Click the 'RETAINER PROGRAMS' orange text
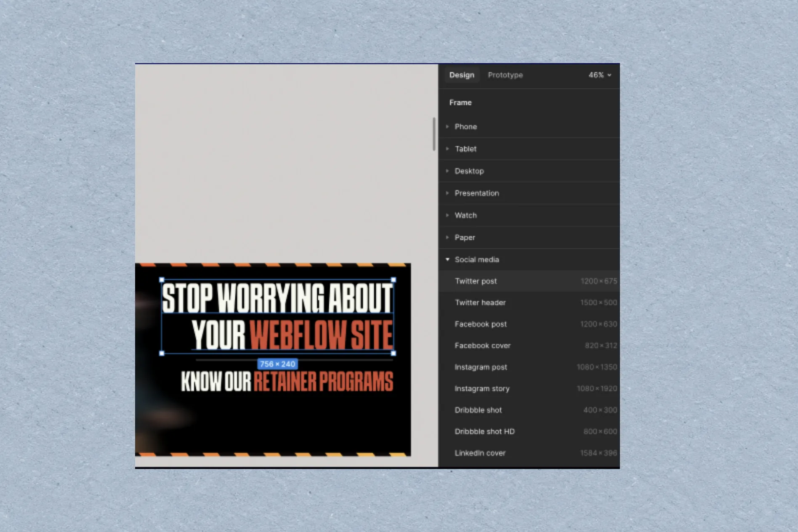Screen dimensions: 798x532 (x=323, y=381)
